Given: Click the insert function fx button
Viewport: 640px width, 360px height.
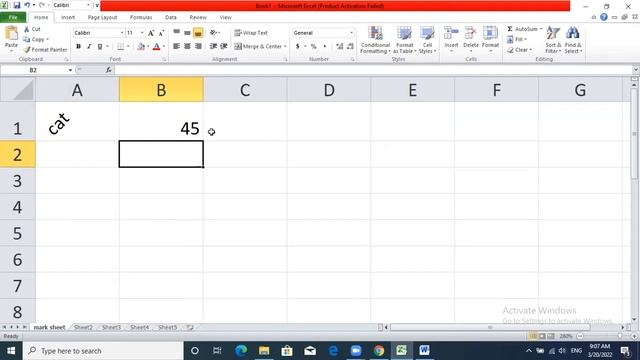Looking at the screenshot, I should pyautogui.click(x=109, y=70).
